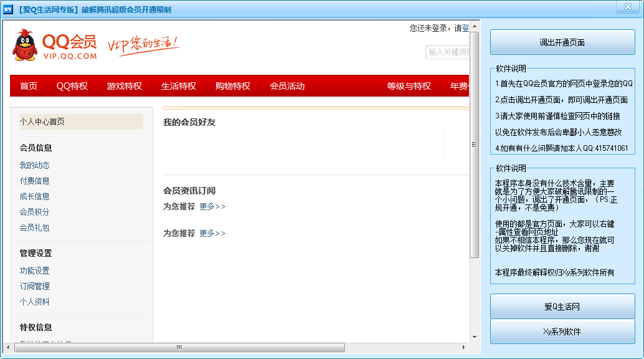The image size is (644, 359).
Task: Click the 会员资讯订阅 heading
Action: (189, 191)
